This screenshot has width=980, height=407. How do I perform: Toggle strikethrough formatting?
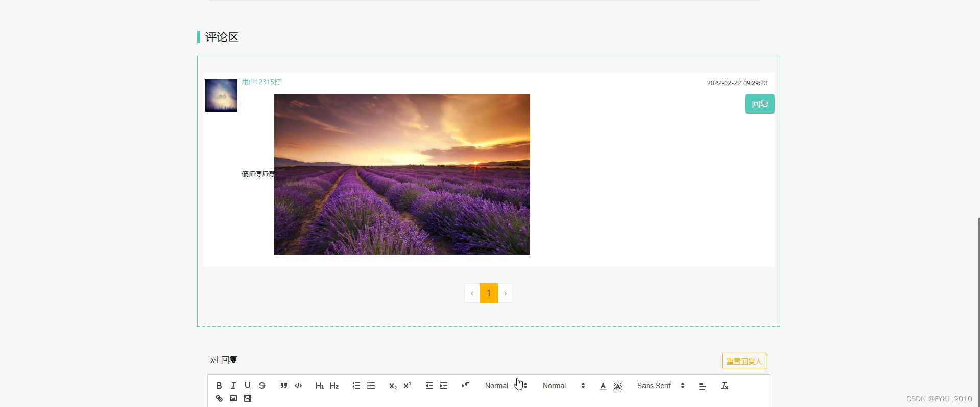pyautogui.click(x=262, y=386)
